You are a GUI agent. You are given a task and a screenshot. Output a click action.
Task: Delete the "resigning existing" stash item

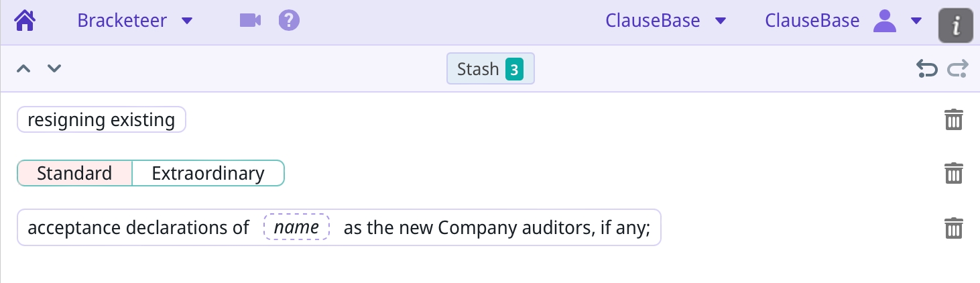[x=953, y=120]
